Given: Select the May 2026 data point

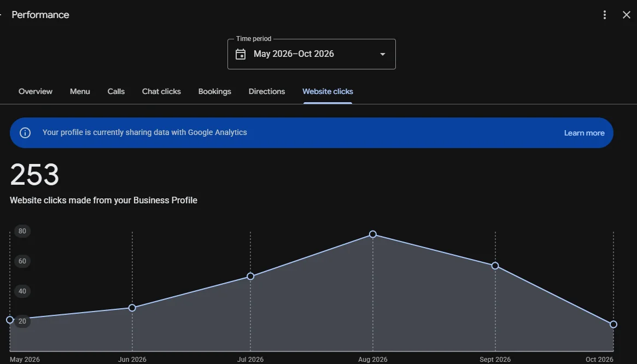Looking at the screenshot, I should point(10,320).
